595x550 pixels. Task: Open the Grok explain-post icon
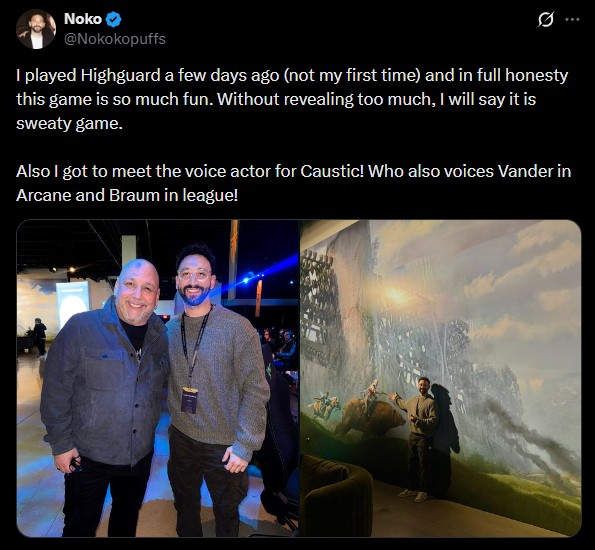(x=546, y=19)
